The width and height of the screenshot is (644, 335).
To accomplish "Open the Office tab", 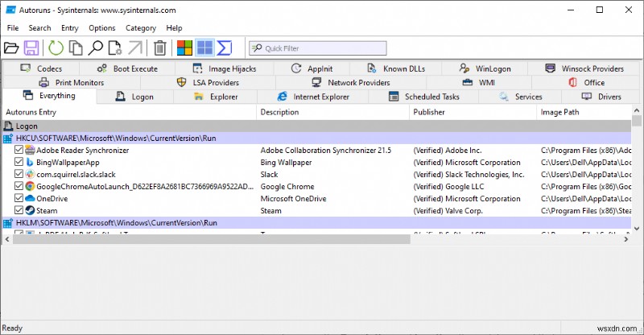I will pos(587,82).
